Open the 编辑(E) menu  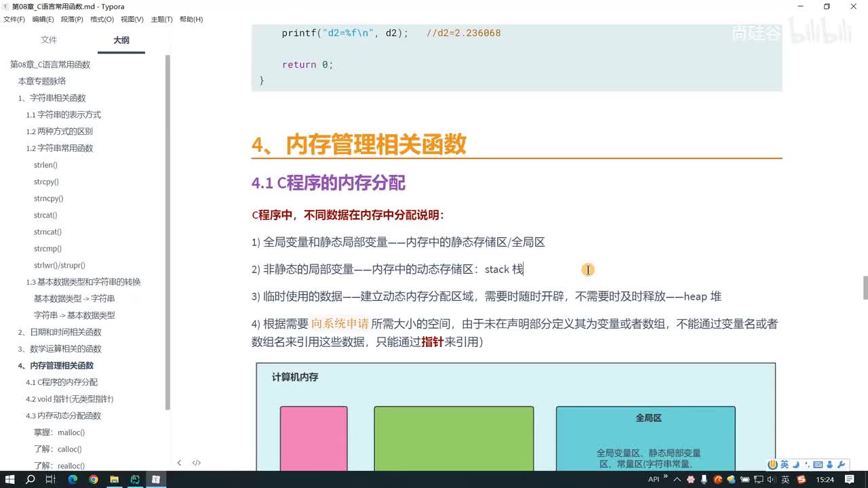[x=43, y=19]
